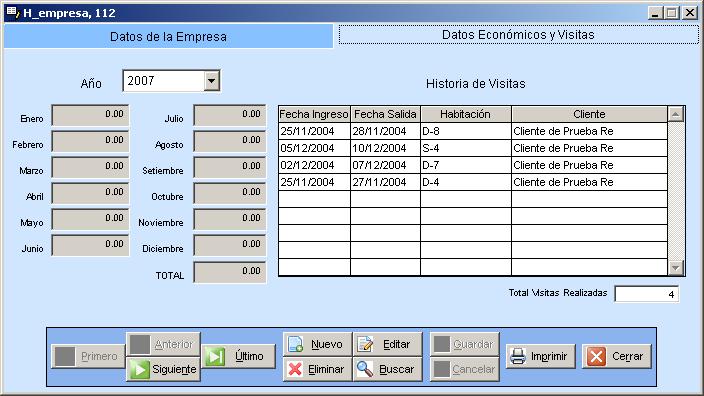This screenshot has width=704, height=396.
Task: Create a record with Nuevo
Action: (317, 344)
